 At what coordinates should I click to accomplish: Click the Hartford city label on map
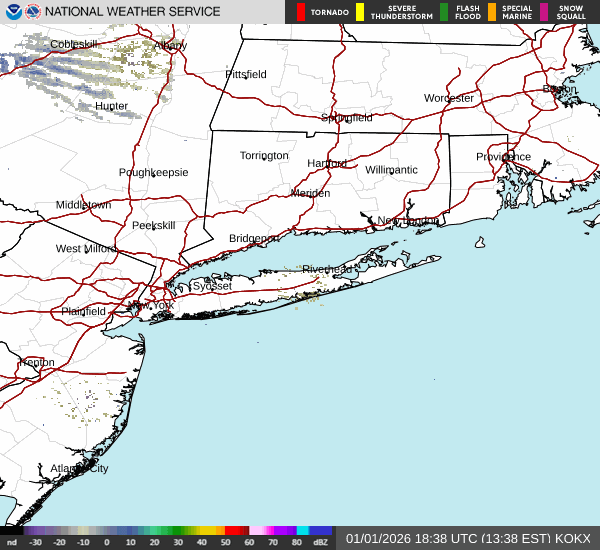pyautogui.click(x=327, y=163)
